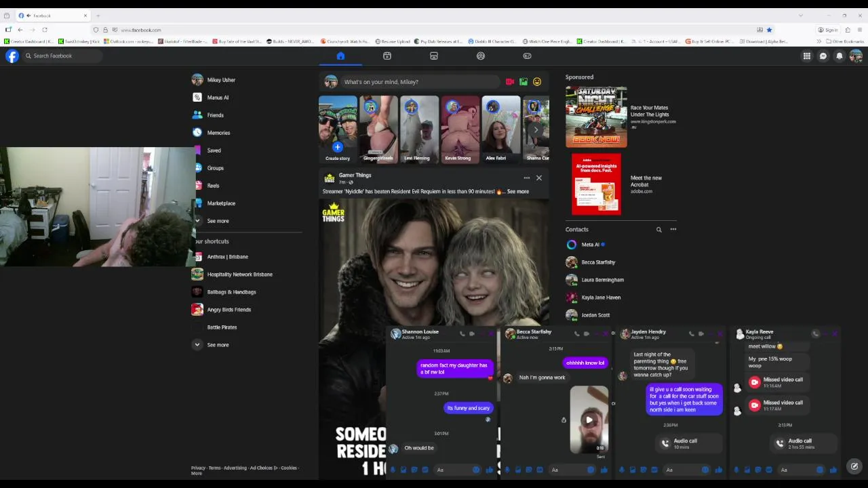
Task: View Alex Fabri's story
Action: point(500,129)
